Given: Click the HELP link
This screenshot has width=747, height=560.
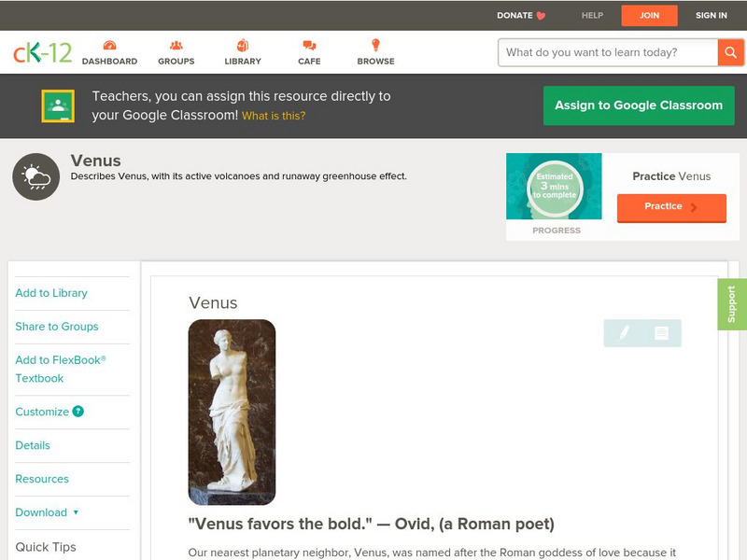Looking at the screenshot, I should (592, 16).
